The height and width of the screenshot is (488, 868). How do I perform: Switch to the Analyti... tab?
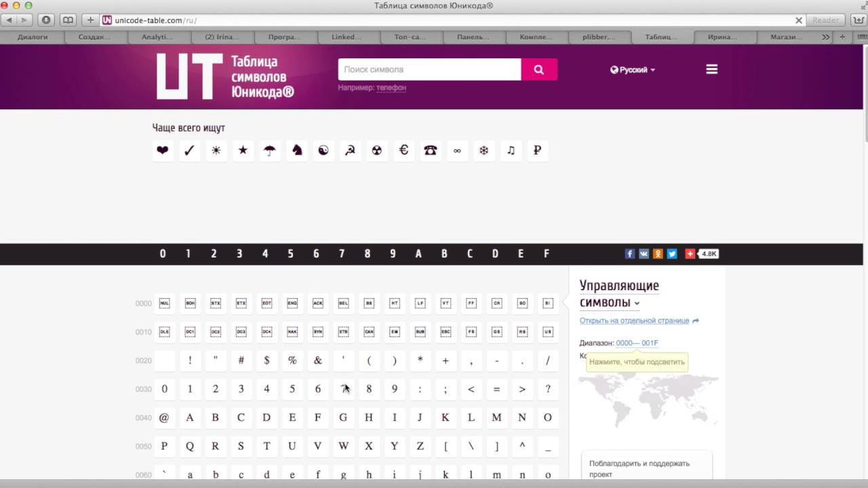pos(157,37)
